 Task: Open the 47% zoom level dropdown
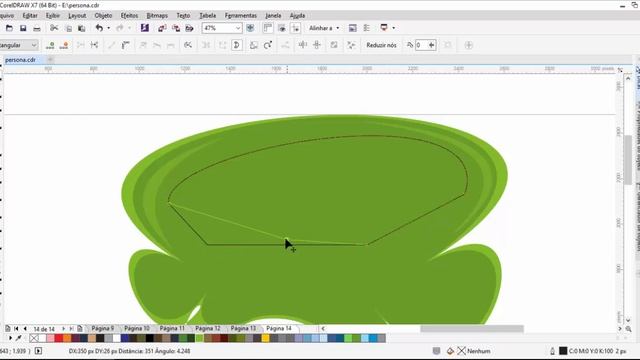point(238,28)
